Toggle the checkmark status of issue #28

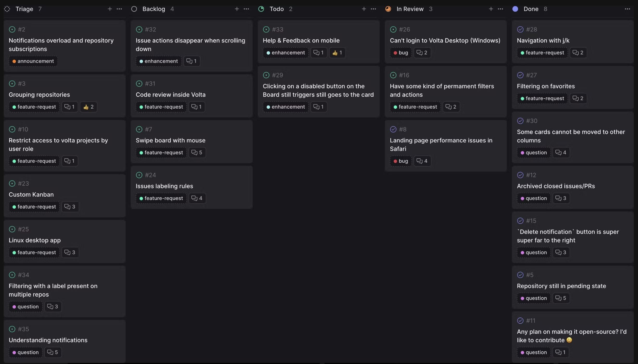point(520,29)
